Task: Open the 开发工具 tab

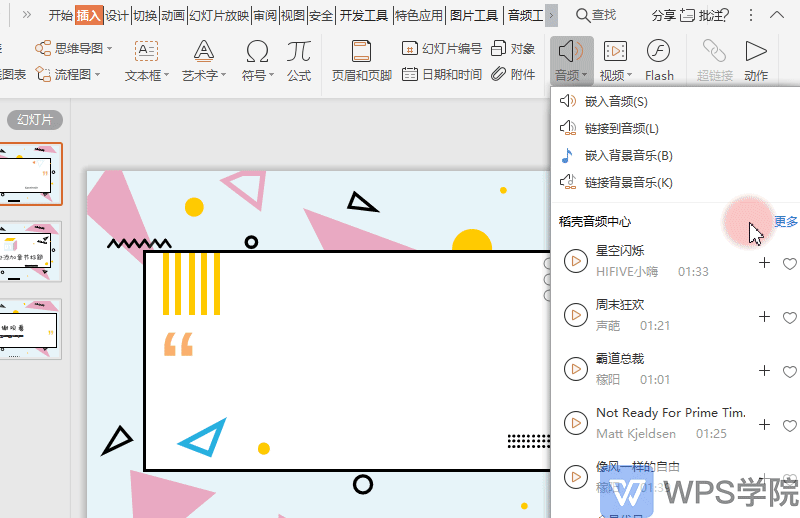Action: pyautogui.click(x=364, y=15)
